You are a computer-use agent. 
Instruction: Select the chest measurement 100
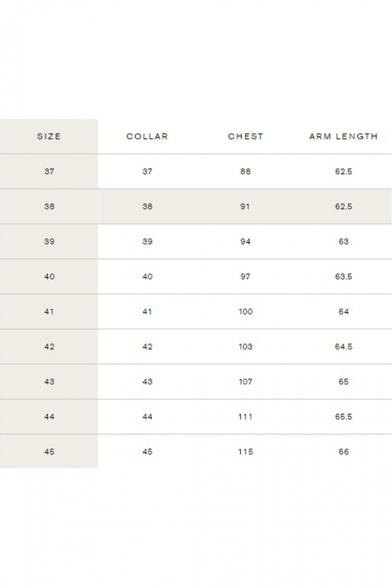pyautogui.click(x=246, y=312)
